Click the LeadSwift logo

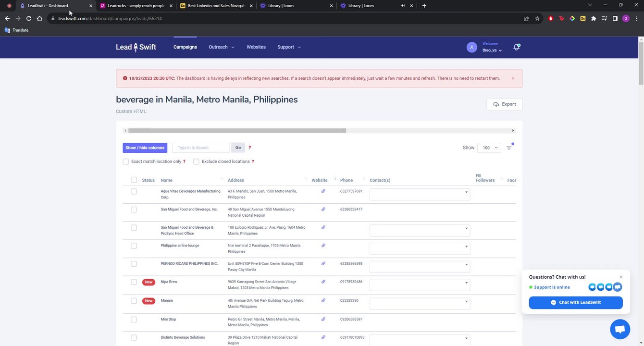tap(136, 47)
